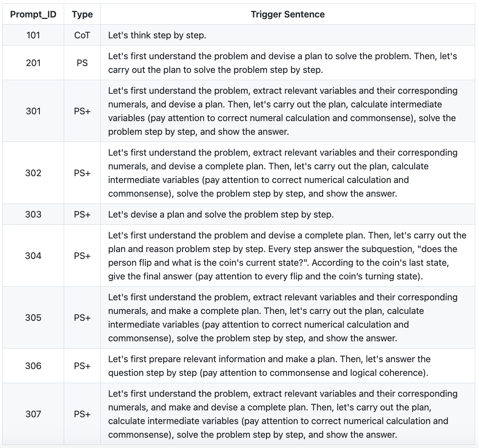Click the Type column header

[82, 14]
